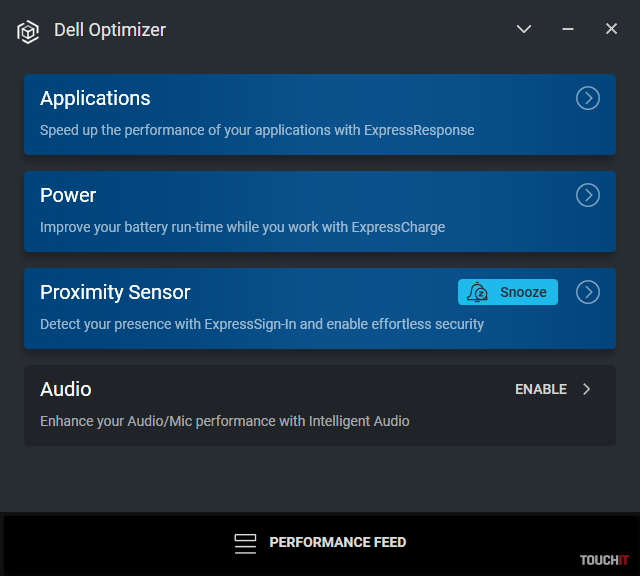Select the Audio heading
Image resolution: width=640 pixels, height=576 pixels.
point(66,389)
